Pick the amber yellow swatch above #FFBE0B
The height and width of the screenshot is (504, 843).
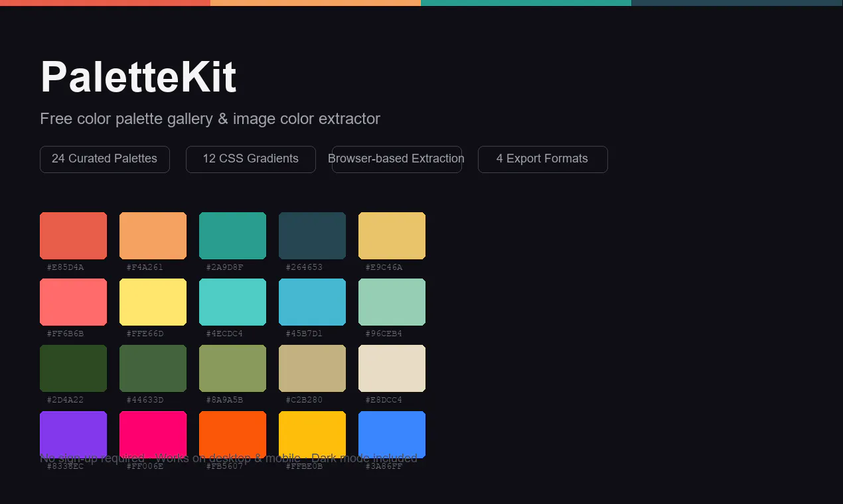pos(312,434)
